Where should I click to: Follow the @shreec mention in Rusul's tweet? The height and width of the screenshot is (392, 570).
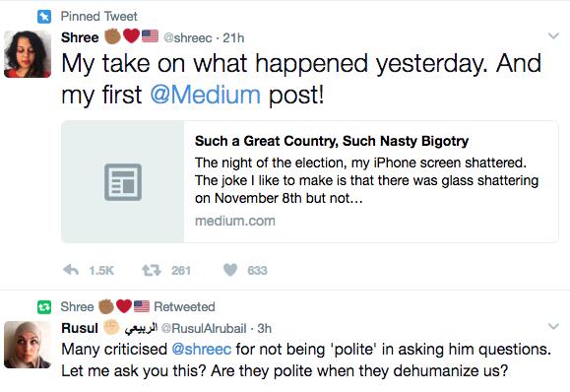(x=202, y=349)
